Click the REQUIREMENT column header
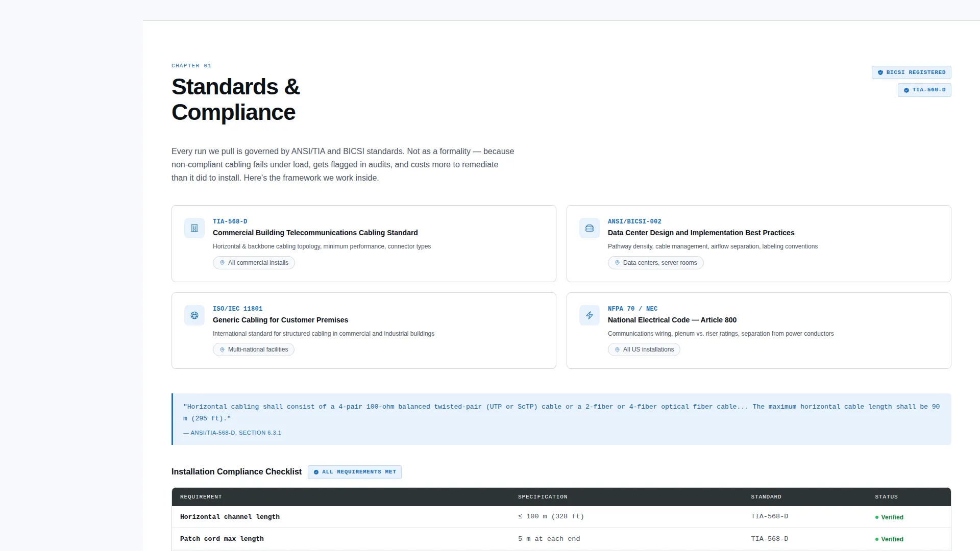980x551 pixels. point(201,497)
